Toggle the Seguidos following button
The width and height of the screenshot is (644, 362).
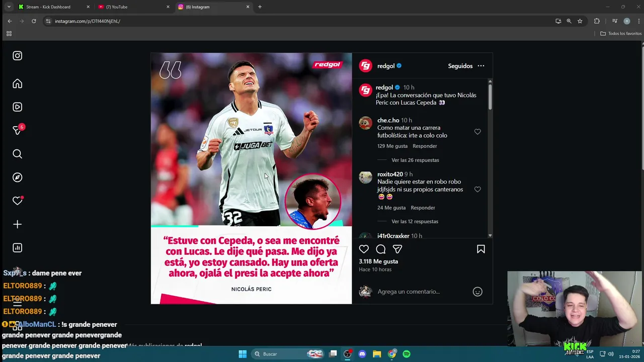[460, 66]
